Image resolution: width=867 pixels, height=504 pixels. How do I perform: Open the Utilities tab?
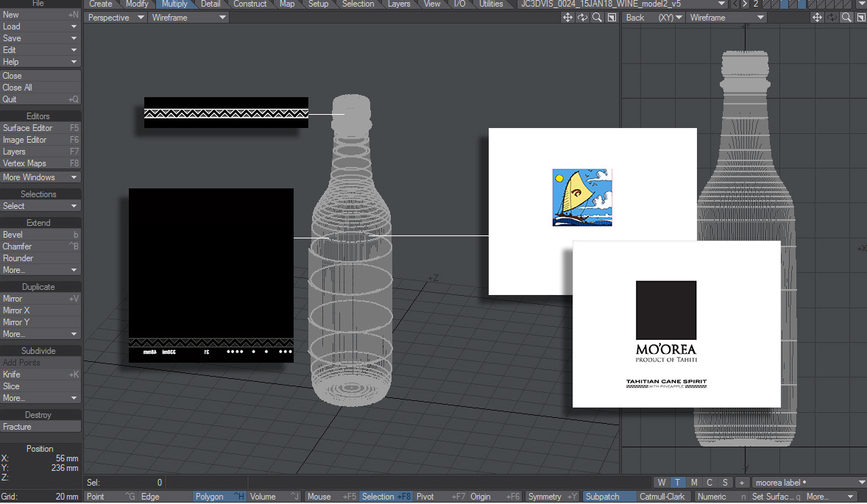[491, 4]
